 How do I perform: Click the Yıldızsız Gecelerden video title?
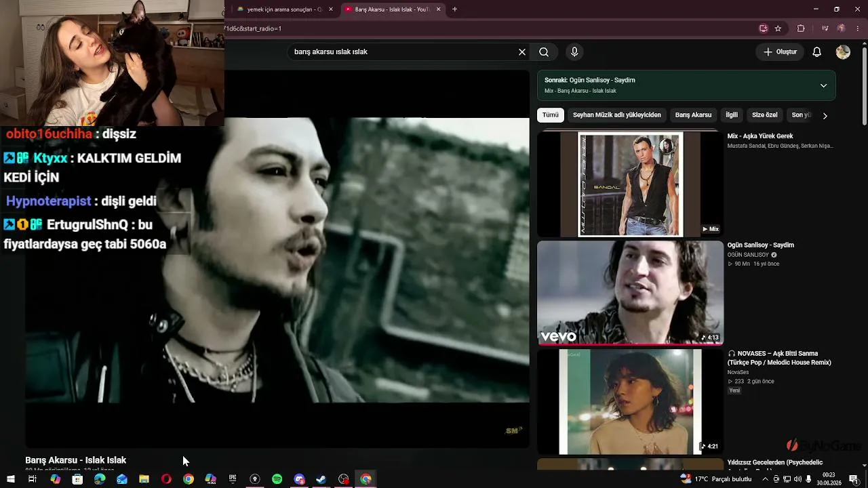coord(775,463)
